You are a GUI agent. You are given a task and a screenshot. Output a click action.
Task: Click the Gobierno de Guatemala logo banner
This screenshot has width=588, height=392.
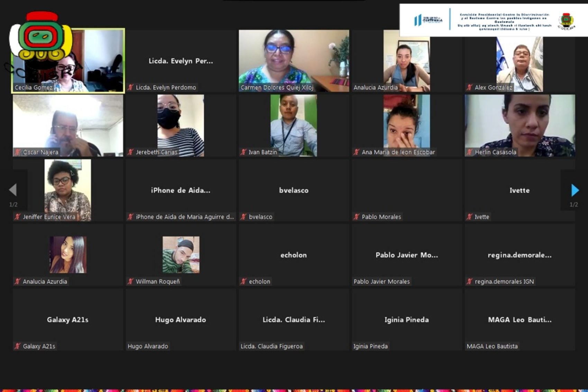tap(428, 20)
